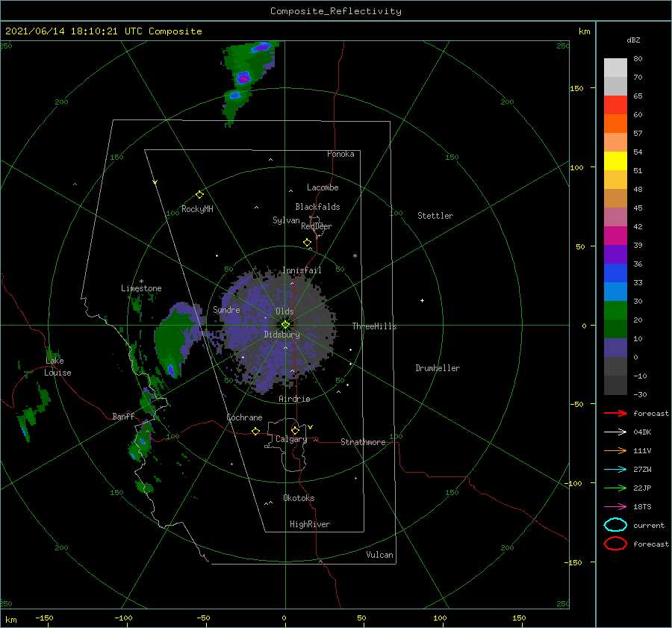Click the Drumheller town label

point(438,368)
